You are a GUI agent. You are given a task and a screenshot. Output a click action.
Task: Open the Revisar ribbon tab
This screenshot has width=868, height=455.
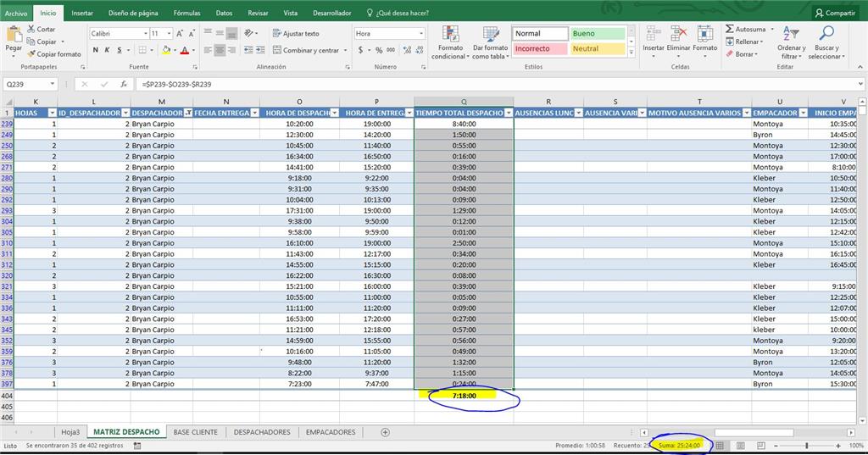(x=258, y=13)
